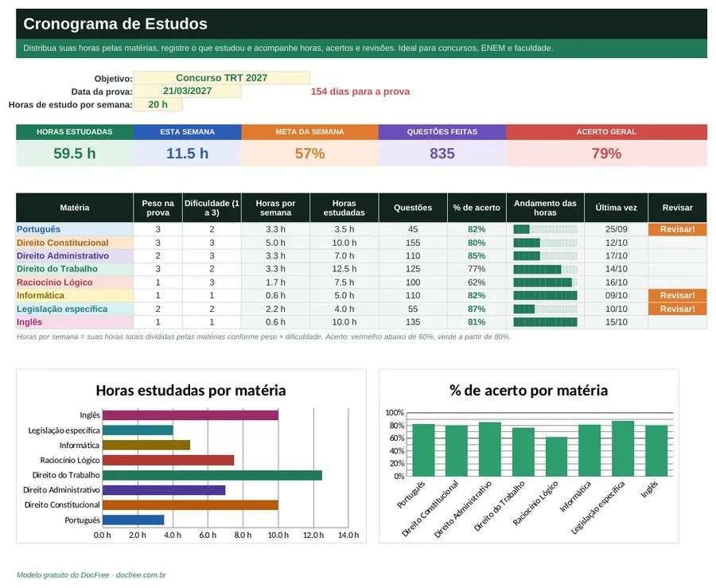
Task: Click the Andamento das horas column header
Action: coord(545,208)
